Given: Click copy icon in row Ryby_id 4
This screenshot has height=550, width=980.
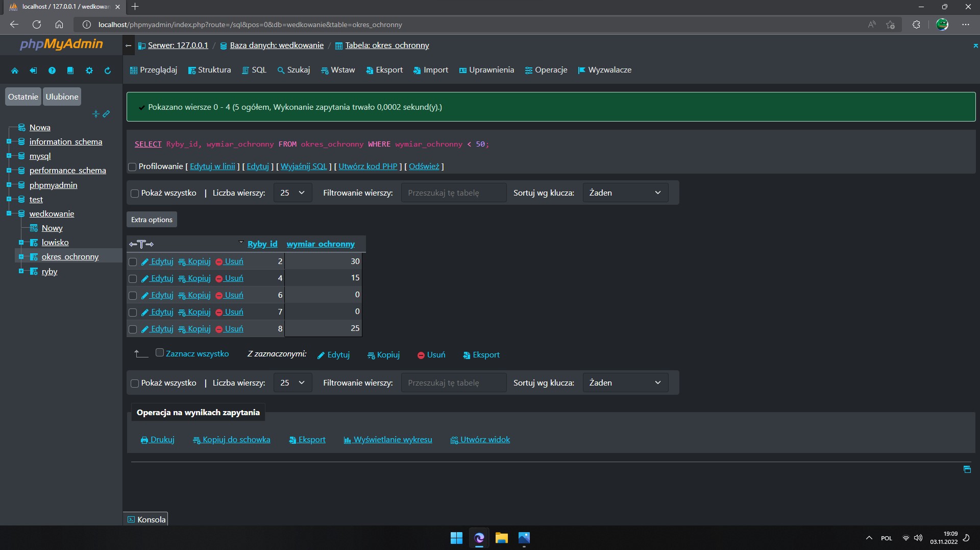Looking at the screenshot, I should click(182, 279).
